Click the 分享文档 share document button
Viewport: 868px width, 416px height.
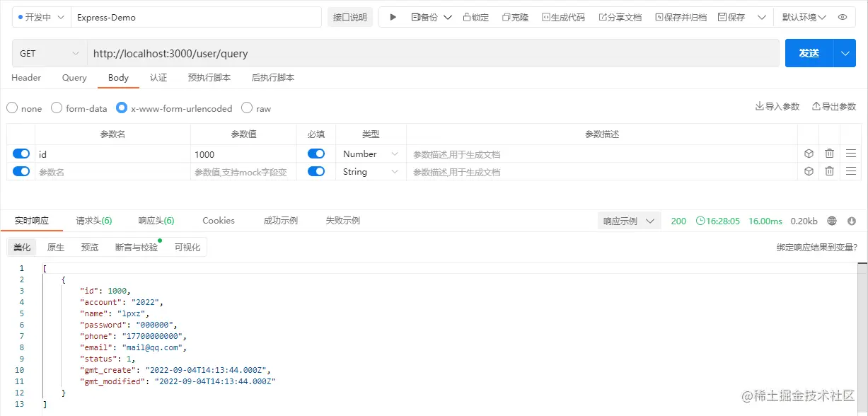[x=620, y=17]
